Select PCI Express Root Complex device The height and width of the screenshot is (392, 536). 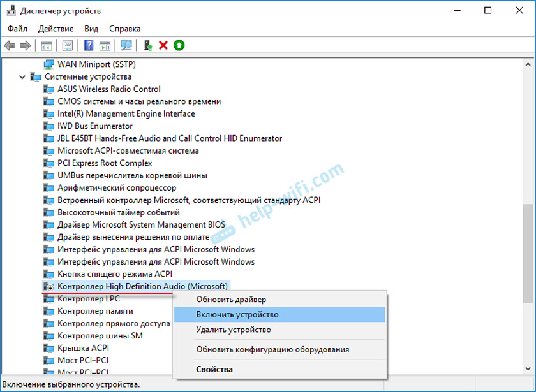105,163
